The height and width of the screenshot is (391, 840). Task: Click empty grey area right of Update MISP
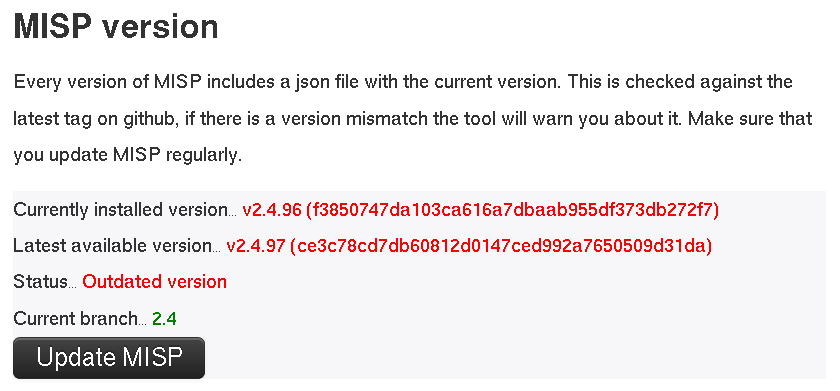[x=514, y=358]
